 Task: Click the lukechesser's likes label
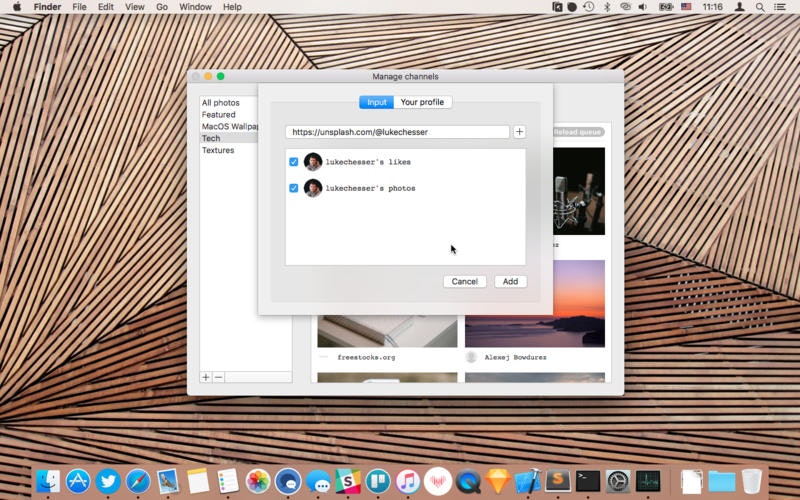[368, 162]
